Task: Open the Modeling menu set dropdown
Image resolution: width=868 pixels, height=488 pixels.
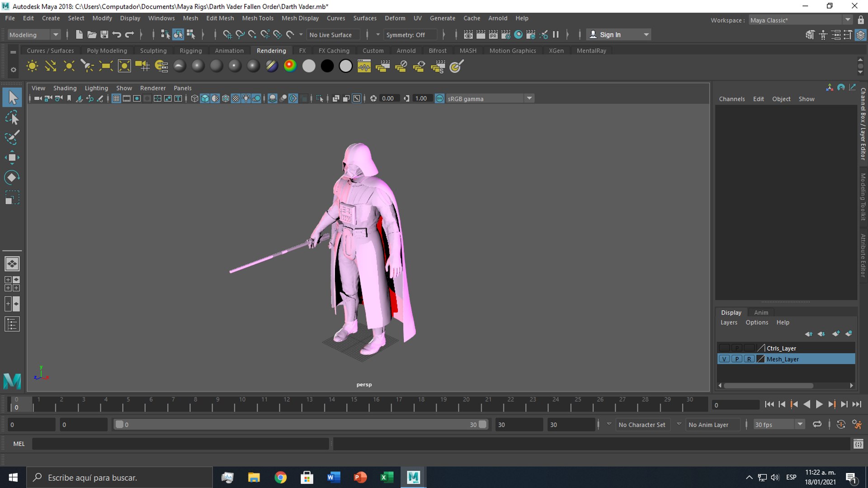Action: click(34, 35)
